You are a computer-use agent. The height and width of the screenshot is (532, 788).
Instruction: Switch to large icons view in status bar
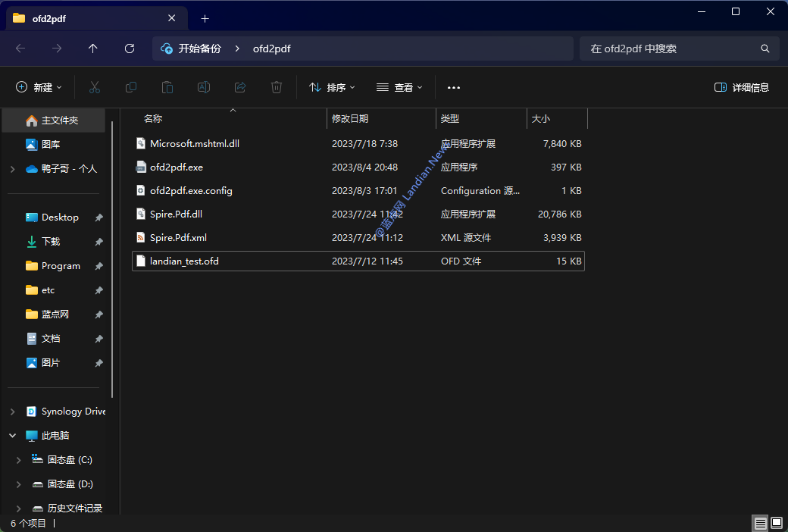tap(777, 523)
